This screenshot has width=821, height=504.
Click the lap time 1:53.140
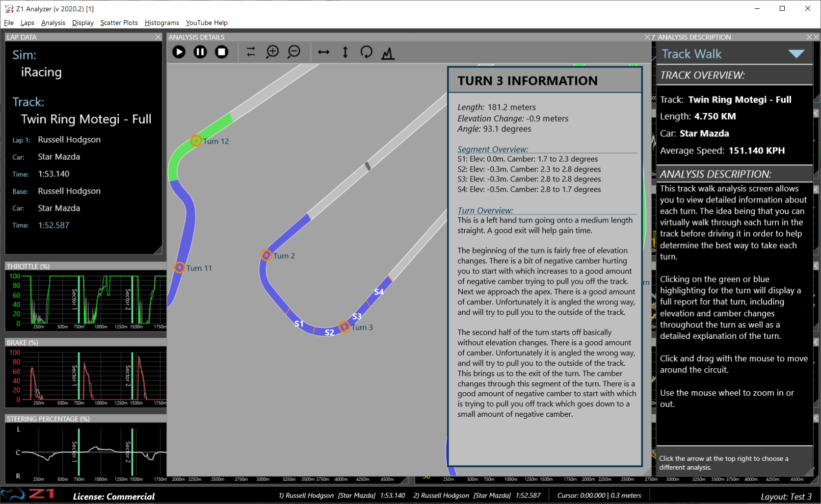coord(53,174)
